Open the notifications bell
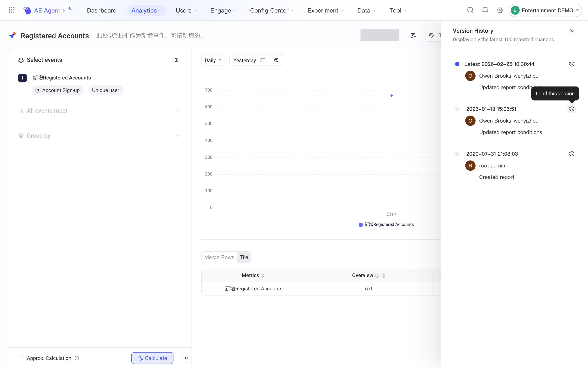The image size is (588, 368). (485, 10)
